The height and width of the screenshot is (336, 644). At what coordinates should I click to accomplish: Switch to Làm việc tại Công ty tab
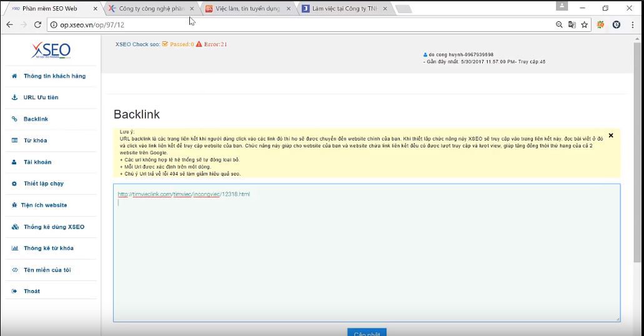point(344,8)
